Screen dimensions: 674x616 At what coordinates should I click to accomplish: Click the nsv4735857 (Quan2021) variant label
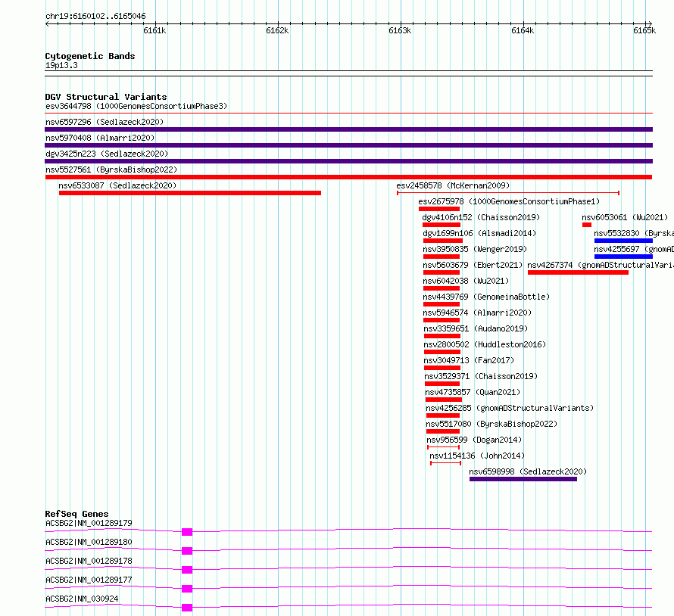pos(473,392)
